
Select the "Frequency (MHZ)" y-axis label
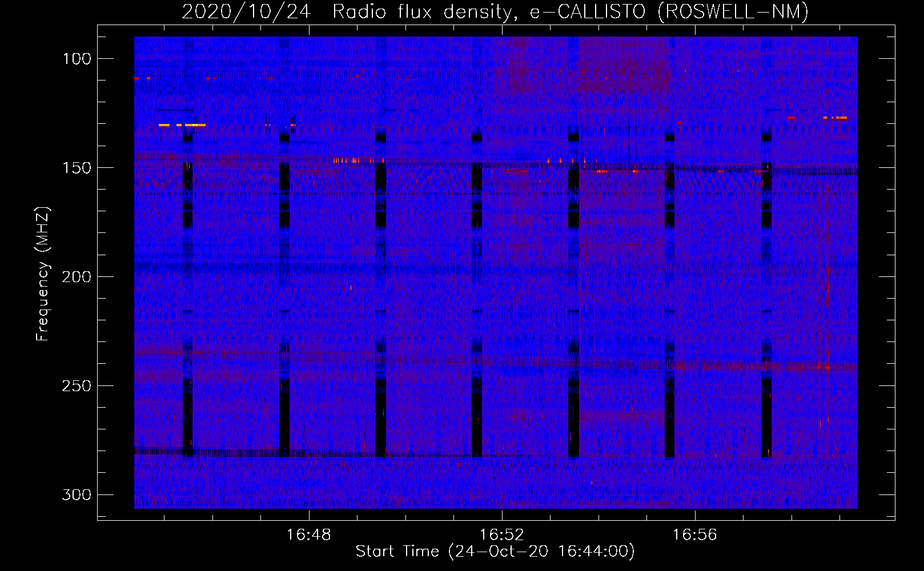point(43,274)
